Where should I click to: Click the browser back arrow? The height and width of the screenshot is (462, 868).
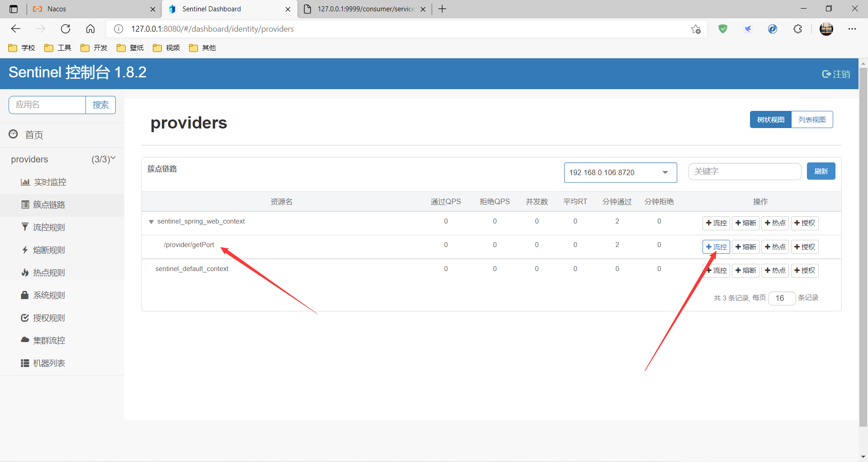coord(16,29)
